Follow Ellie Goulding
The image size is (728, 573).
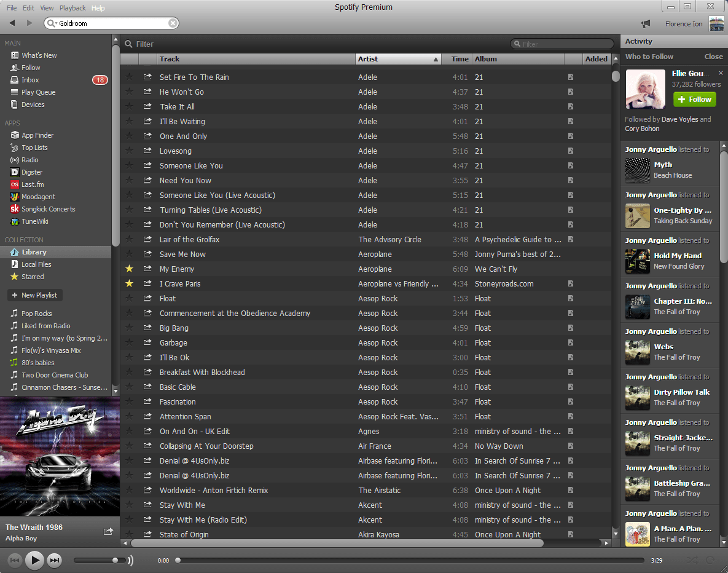tap(695, 100)
